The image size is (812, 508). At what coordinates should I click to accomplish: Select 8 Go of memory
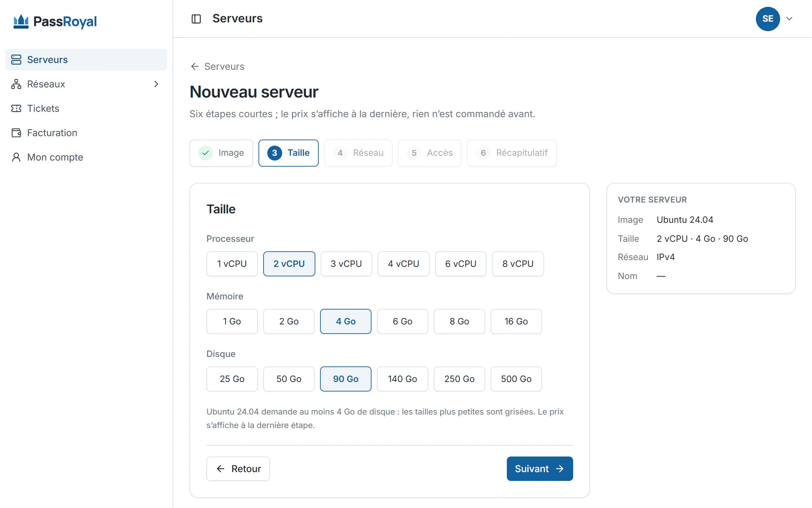(459, 321)
